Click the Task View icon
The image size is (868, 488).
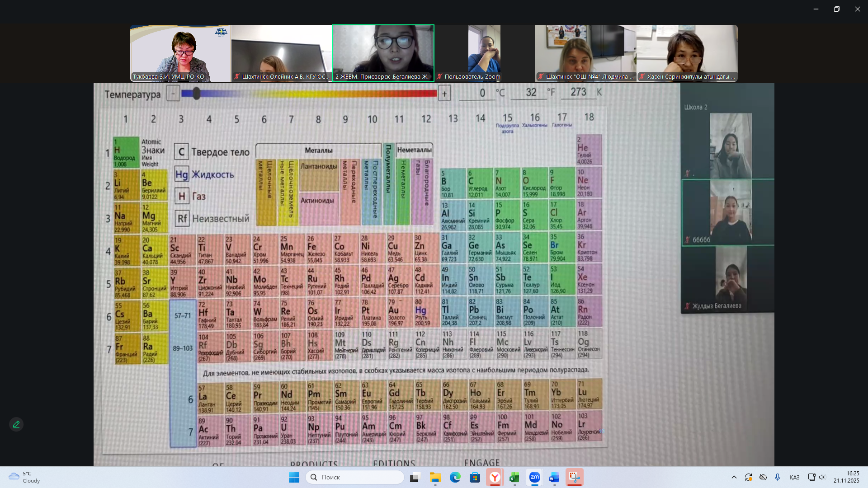[x=415, y=477]
